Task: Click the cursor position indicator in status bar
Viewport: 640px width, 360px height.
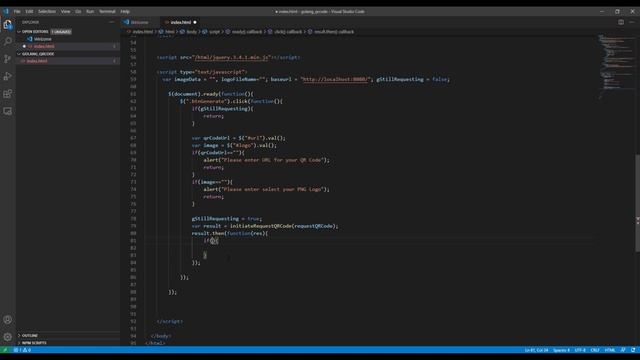Action: [536, 350]
